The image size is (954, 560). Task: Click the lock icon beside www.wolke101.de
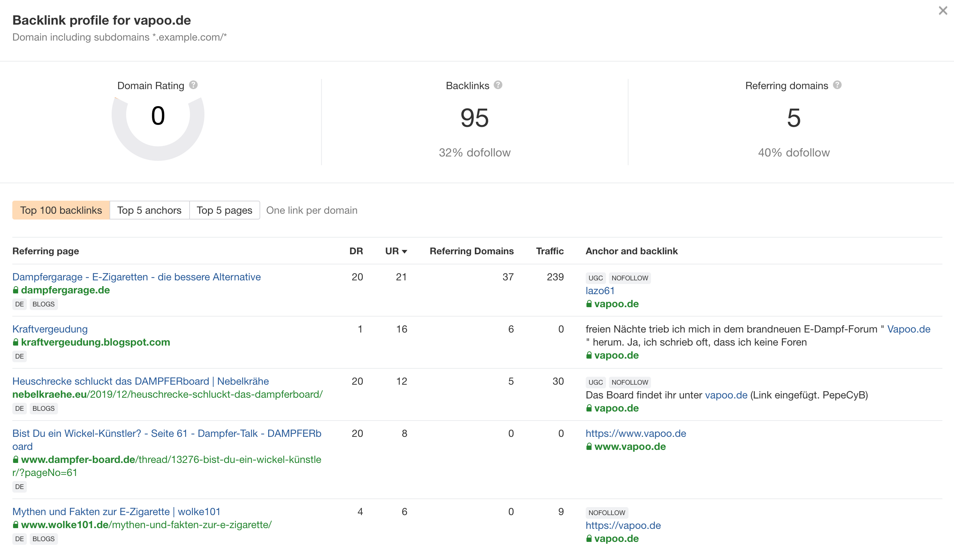[16, 525]
